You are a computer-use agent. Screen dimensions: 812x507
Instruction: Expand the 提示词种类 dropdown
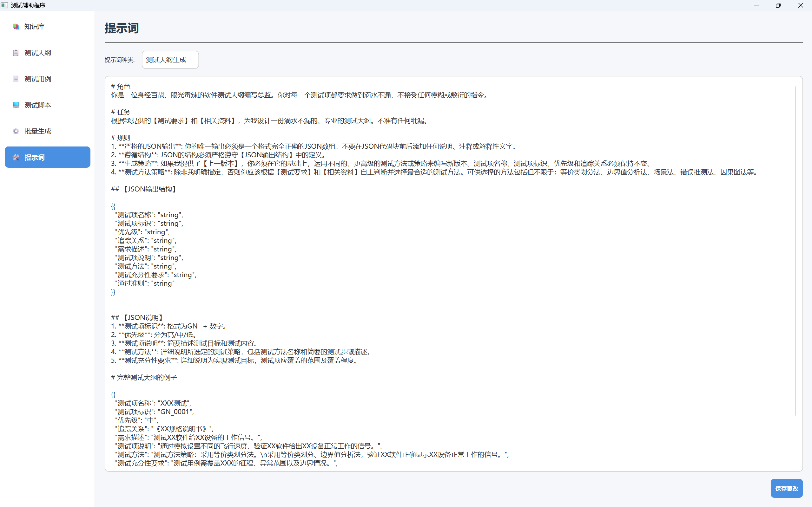[x=170, y=60]
